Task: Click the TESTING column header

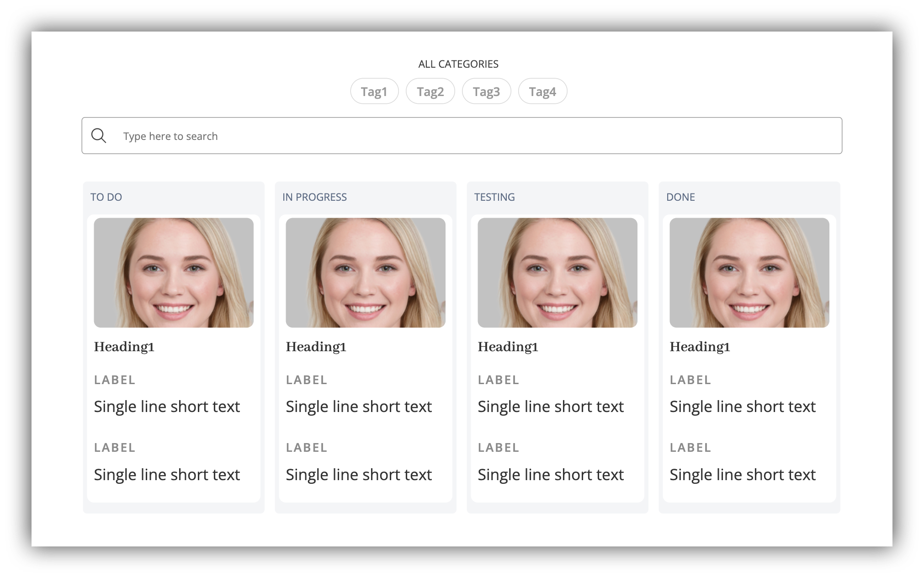Action: 494,197
